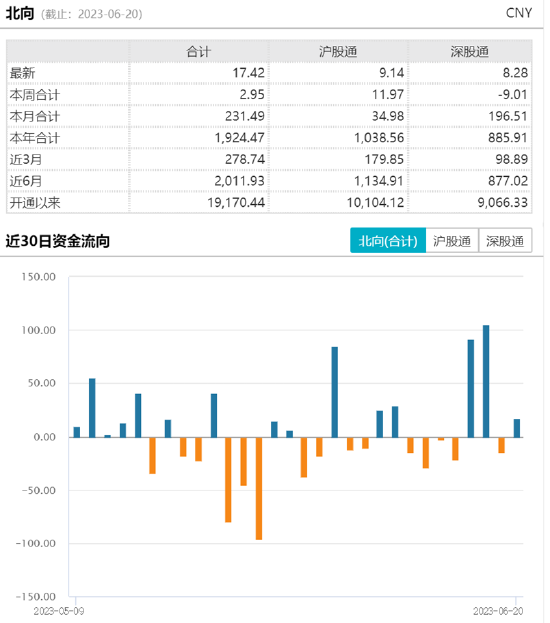Click the latest total value 17.42

(248, 73)
